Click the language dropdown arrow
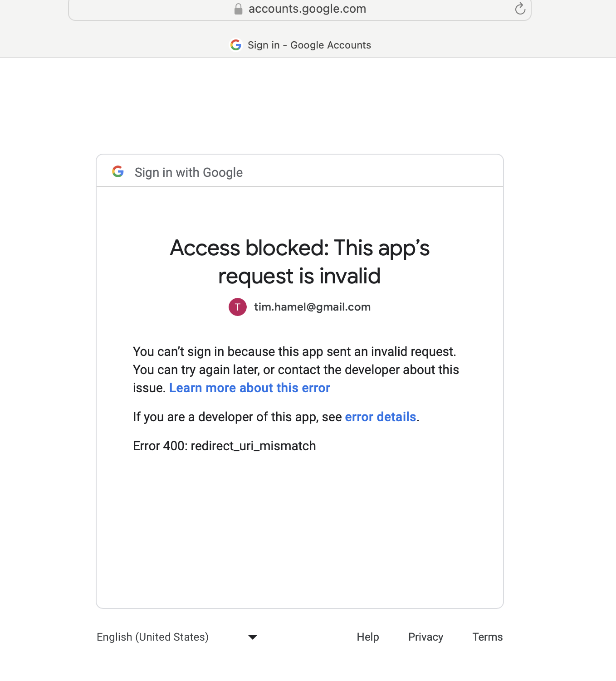 pos(253,637)
